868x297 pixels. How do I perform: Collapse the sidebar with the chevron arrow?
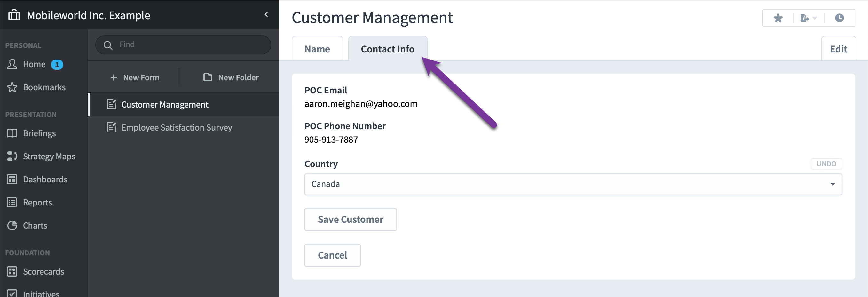pos(266,14)
